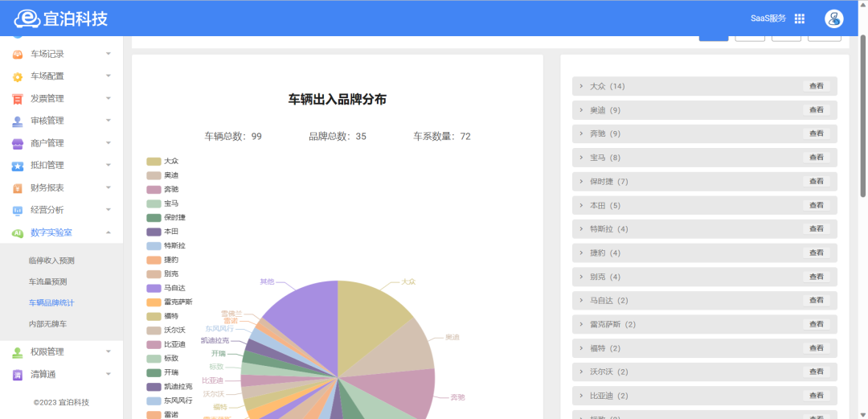The height and width of the screenshot is (419, 868).
Task: Expand the 审核管理 menu arrow
Action: coord(108,121)
